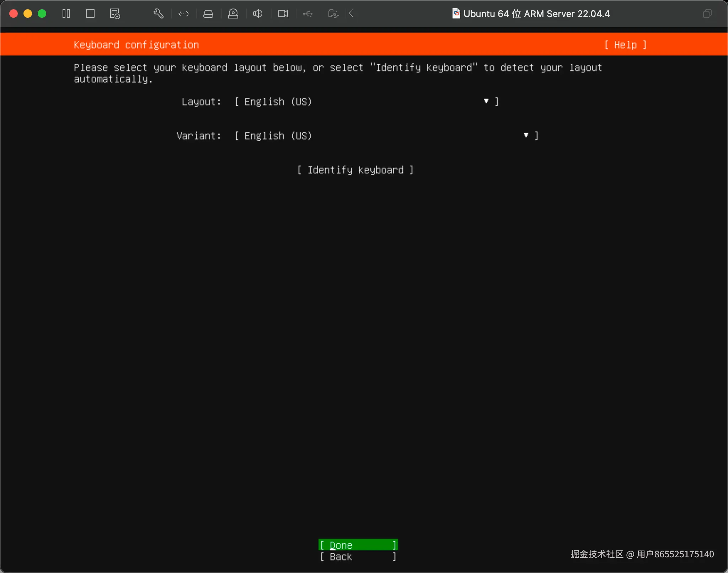Click the shared folders icon
728x573 pixels.
pyautogui.click(x=333, y=14)
